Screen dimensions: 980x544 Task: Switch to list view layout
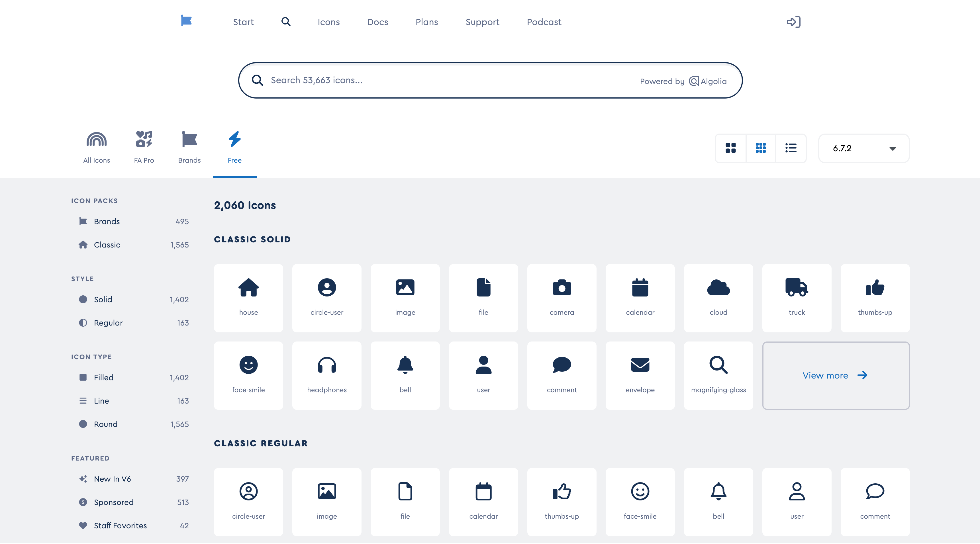coord(791,148)
